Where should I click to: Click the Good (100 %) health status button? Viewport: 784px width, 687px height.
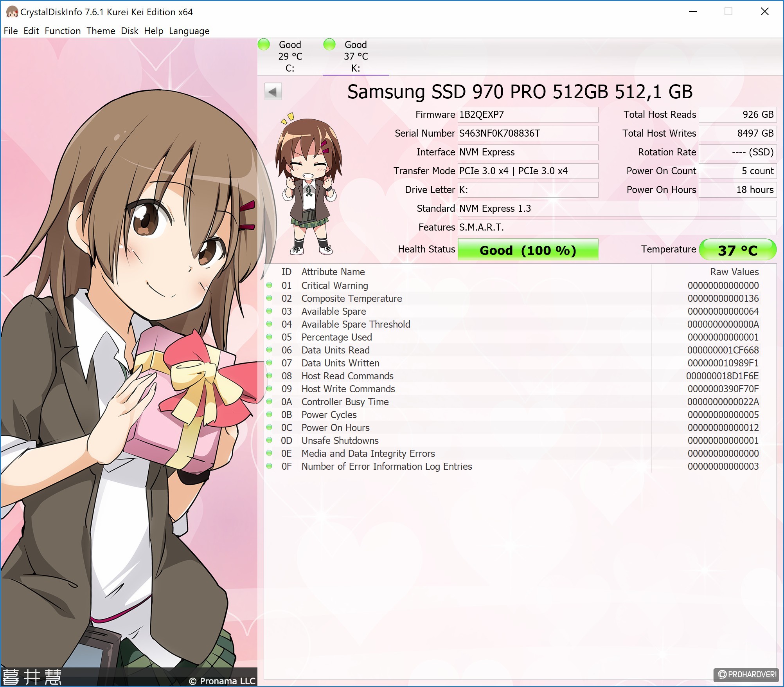pos(528,250)
